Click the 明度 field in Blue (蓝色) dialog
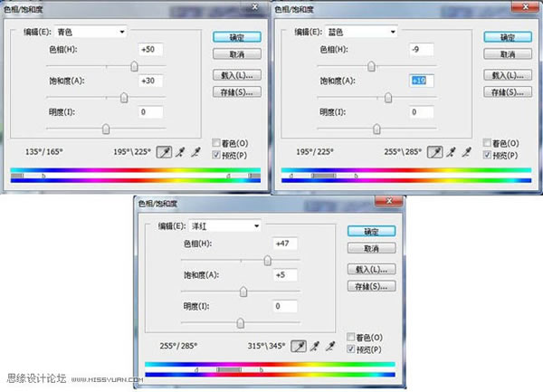Screen dimensions: 543x392 422,112
